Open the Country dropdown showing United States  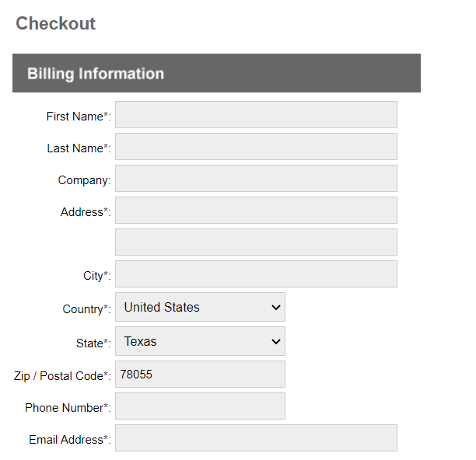[200, 307]
